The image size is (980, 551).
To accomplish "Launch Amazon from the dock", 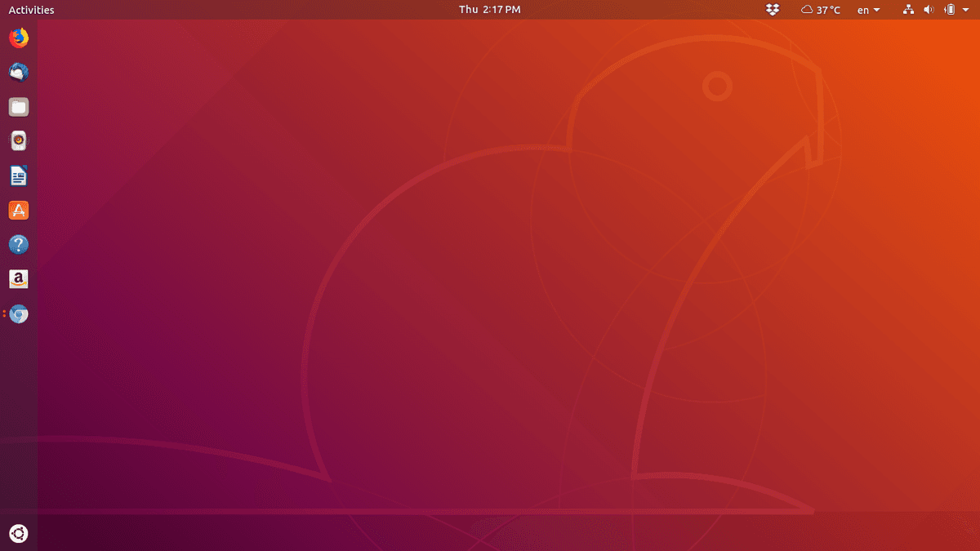I will [19, 279].
